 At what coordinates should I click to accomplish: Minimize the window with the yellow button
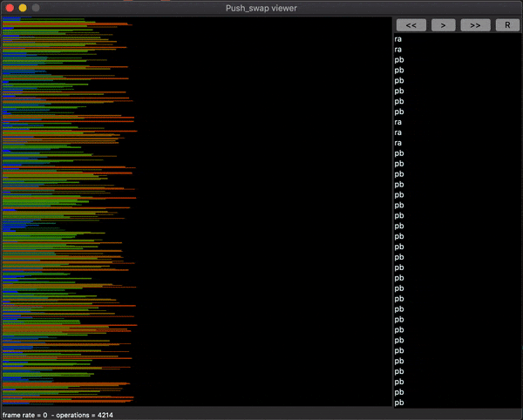23,8
